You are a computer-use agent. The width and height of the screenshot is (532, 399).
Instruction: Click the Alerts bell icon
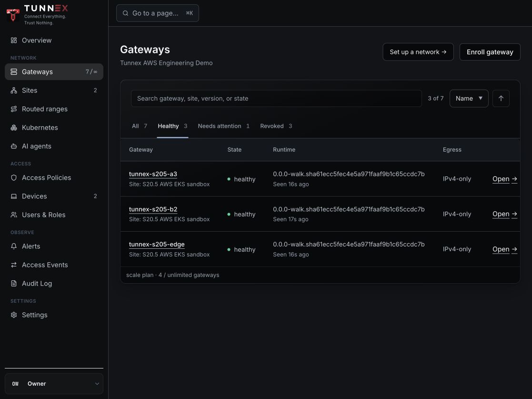[x=13, y=246]
